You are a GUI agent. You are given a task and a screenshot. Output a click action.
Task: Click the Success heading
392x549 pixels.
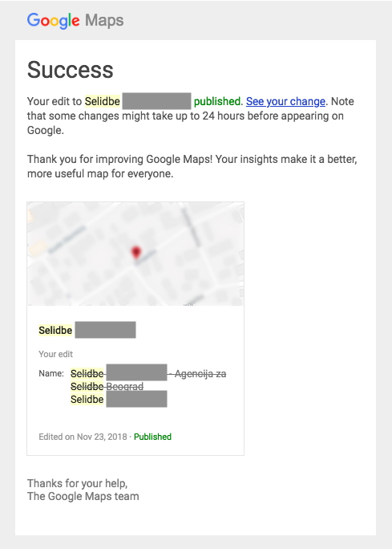71,69
